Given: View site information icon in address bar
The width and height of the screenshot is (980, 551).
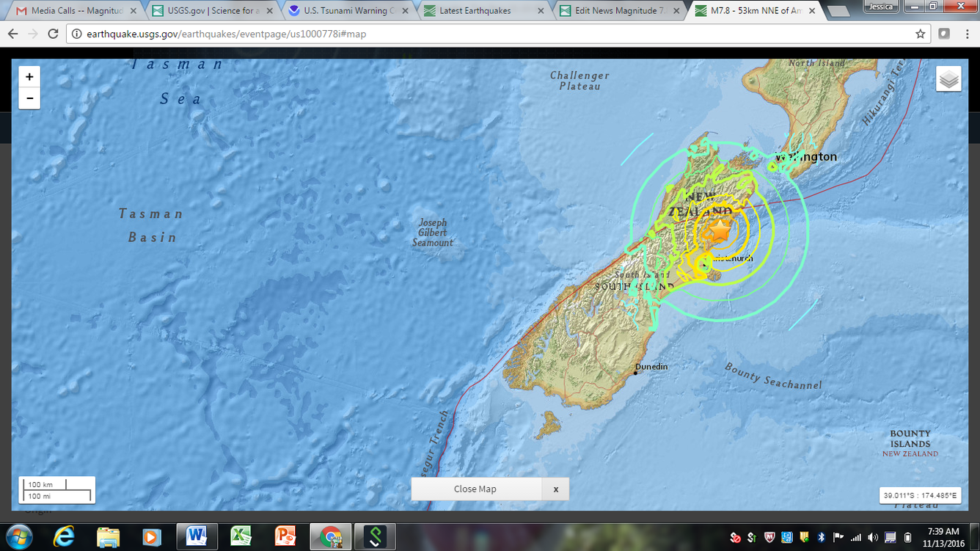Looking at the screenshot, I should [x=76, y=34].
